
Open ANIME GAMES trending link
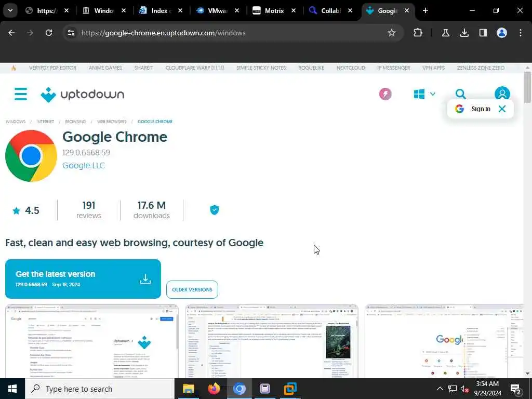tap(105, 68)
